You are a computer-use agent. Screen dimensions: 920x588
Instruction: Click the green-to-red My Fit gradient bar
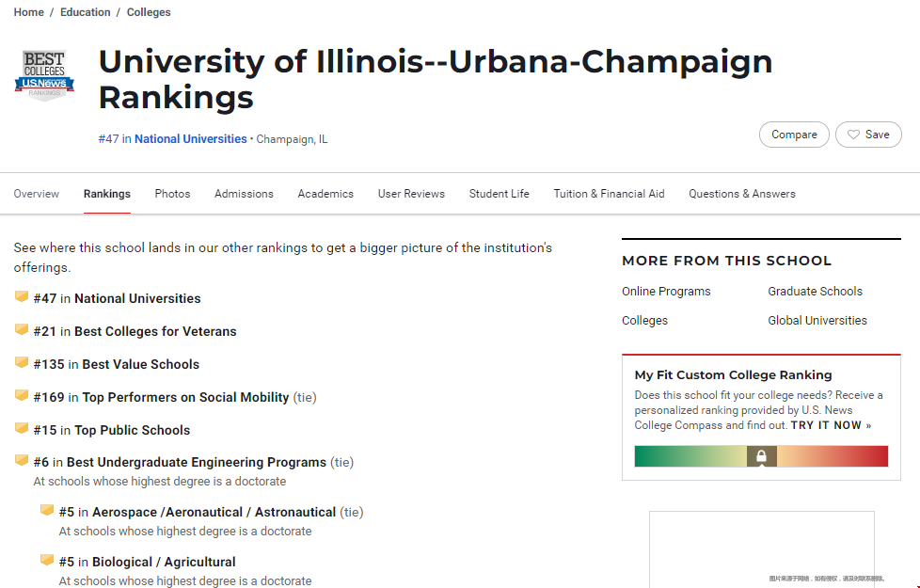(761, 456)
